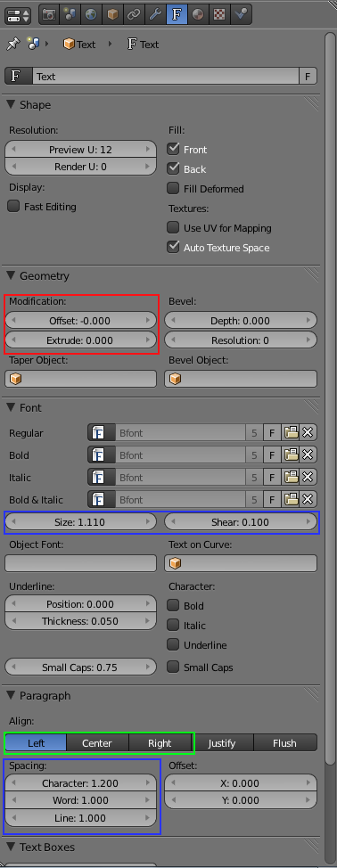Open the World properties globe tab

[x=91, y=15]
